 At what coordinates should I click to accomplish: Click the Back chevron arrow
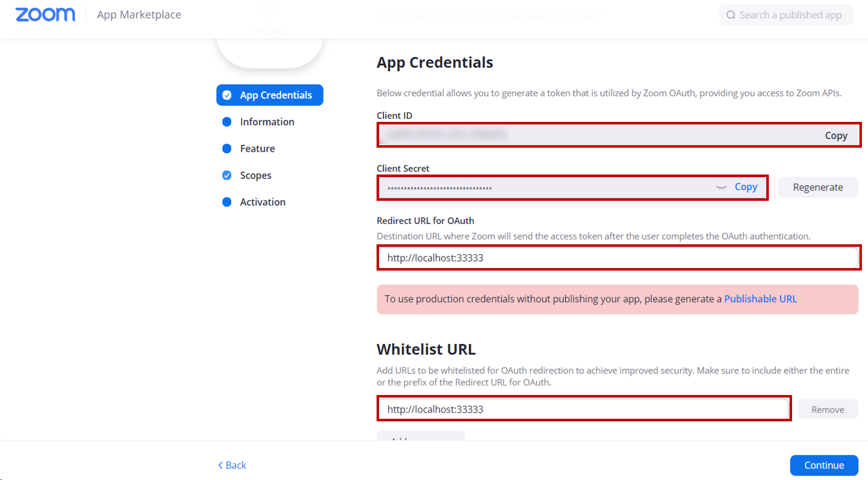click(x=220, y=465)
